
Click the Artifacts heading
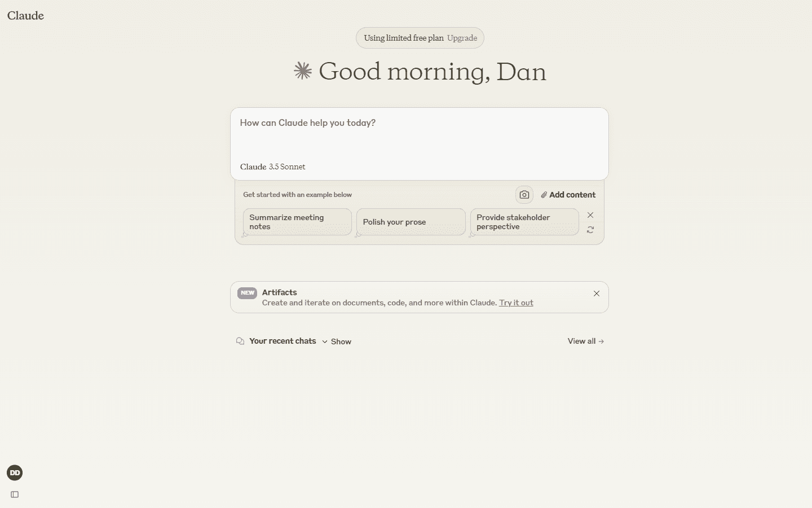279,292
